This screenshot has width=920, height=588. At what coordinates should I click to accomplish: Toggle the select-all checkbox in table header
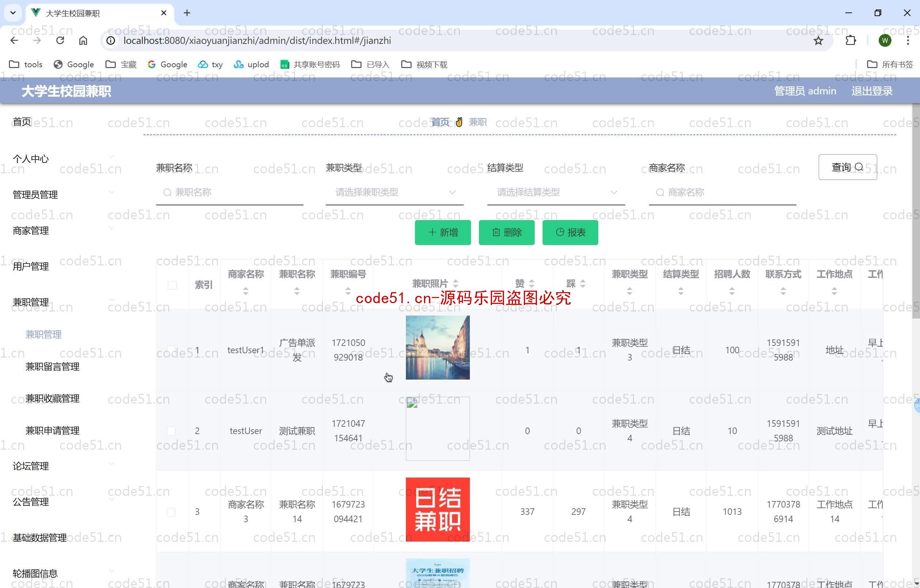tap(172, 285)
